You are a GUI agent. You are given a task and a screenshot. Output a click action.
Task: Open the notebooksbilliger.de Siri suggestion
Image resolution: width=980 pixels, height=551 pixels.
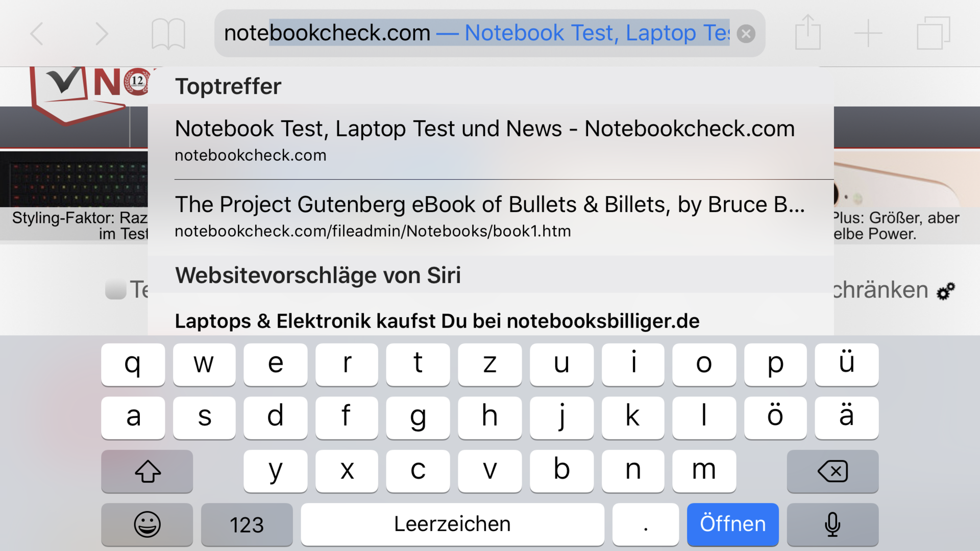tap(437, 321)
